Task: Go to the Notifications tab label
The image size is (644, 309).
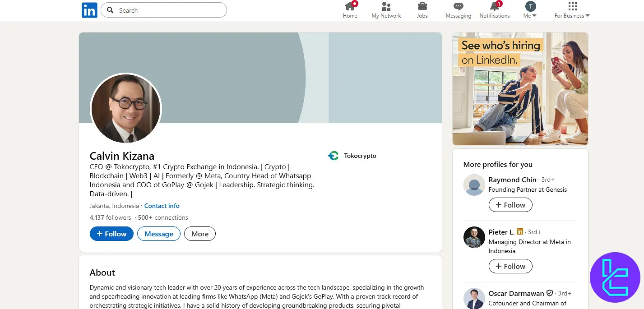Action: point(495,16)
